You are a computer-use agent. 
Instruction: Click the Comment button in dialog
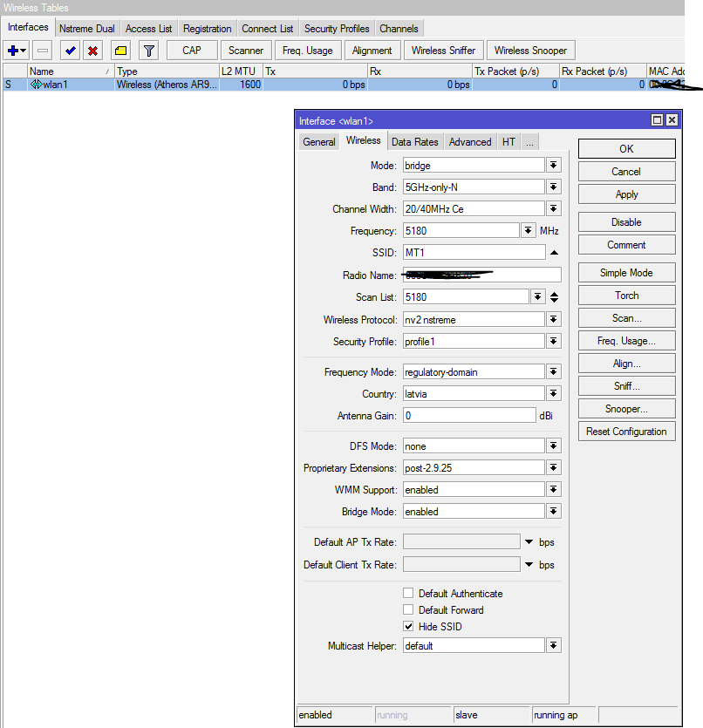(x=626, y=245)
